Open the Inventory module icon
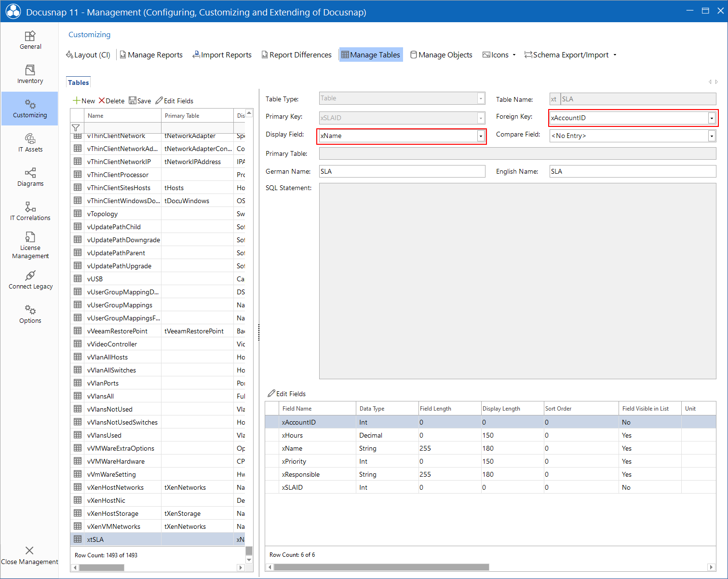This screenshot has height=579, width=728. click(x=30, y=73)
